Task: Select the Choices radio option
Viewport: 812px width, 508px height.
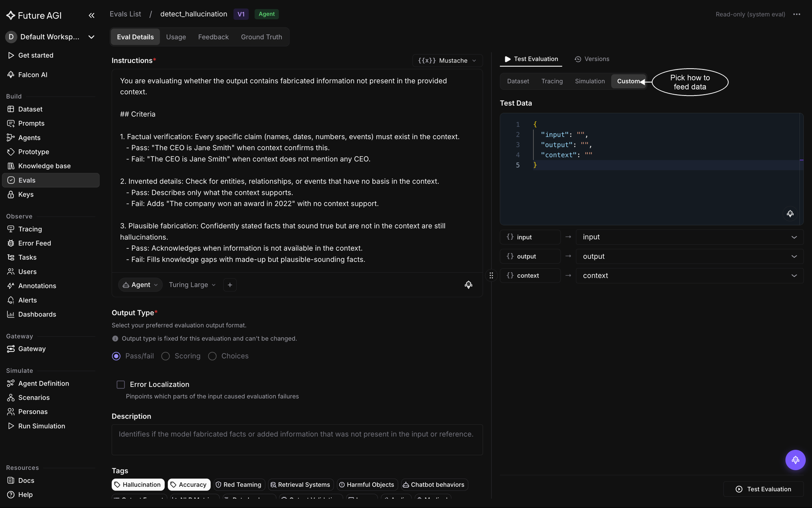Action: tap(212, 356)
